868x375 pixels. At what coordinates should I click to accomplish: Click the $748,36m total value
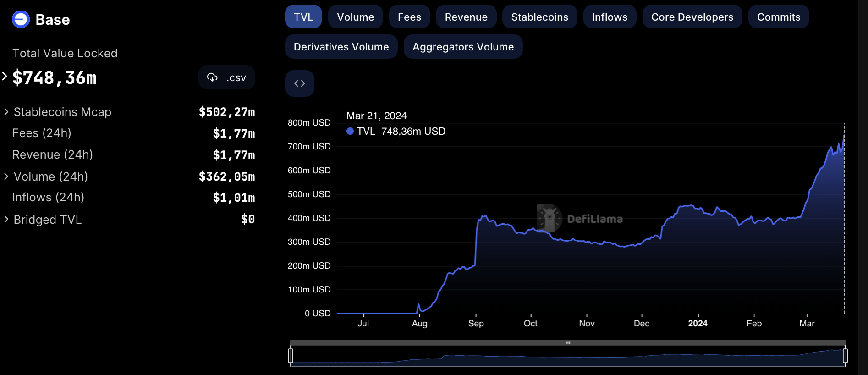(55, 78)
